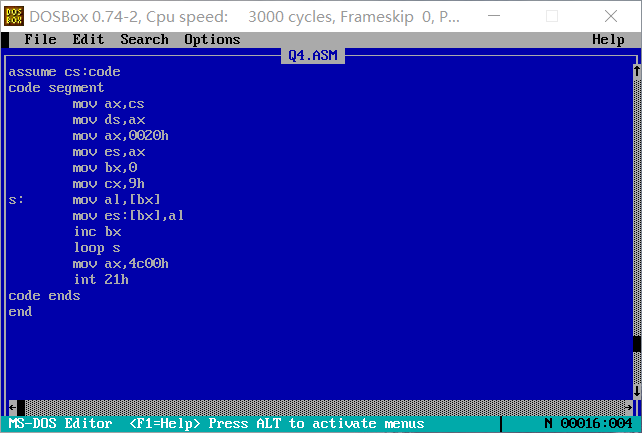Click the 'inc bx' line
This screenshot has width=642, height=433.
point(97,232)
